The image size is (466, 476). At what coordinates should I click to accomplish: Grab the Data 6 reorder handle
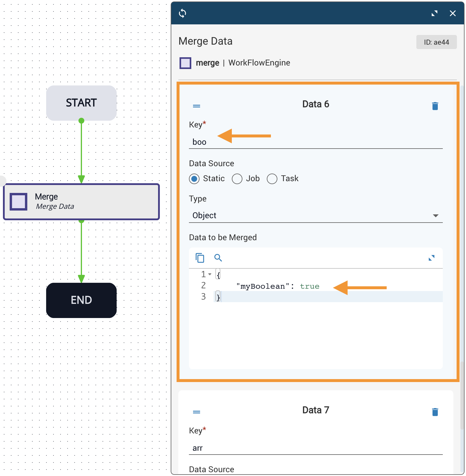point(197,106)
